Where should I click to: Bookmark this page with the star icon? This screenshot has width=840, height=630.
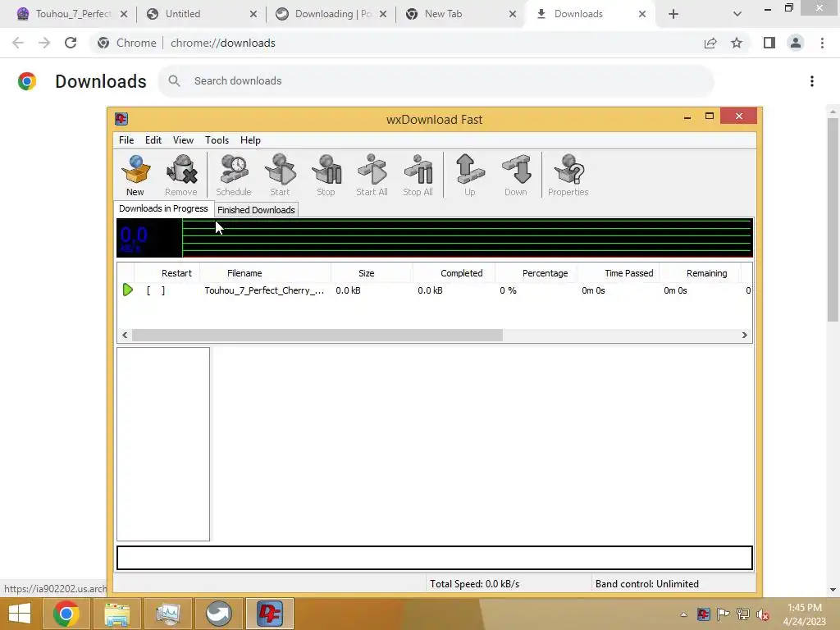click(x=737, y=43)
